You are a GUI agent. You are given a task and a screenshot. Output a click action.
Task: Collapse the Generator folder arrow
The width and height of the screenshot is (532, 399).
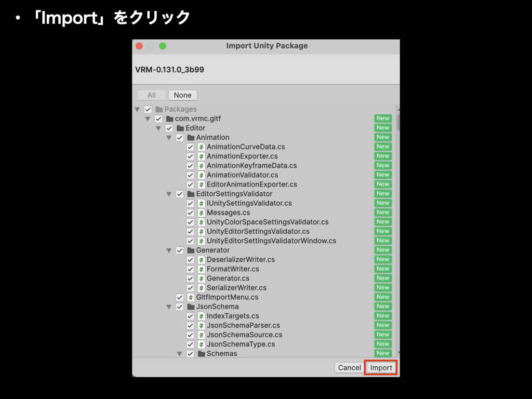coord(169,250)
